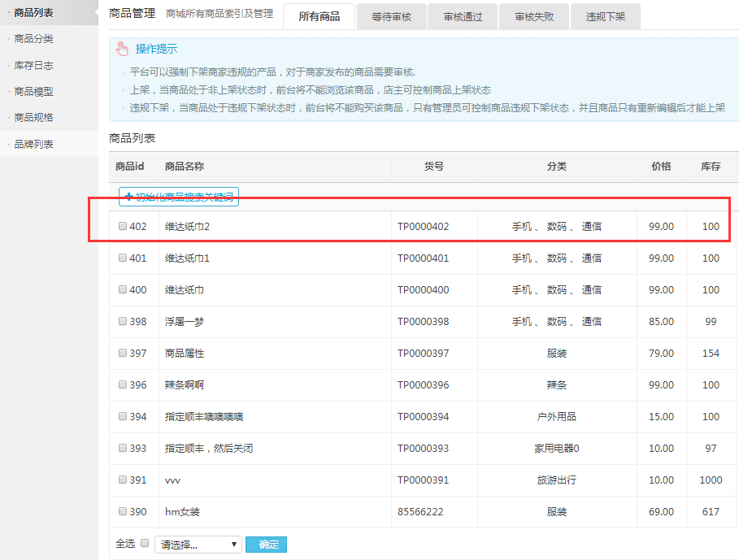The image size is (739, 560).
Task: Click the plus icon on 初始化商品搜索关键词
Action: point(128,197)
